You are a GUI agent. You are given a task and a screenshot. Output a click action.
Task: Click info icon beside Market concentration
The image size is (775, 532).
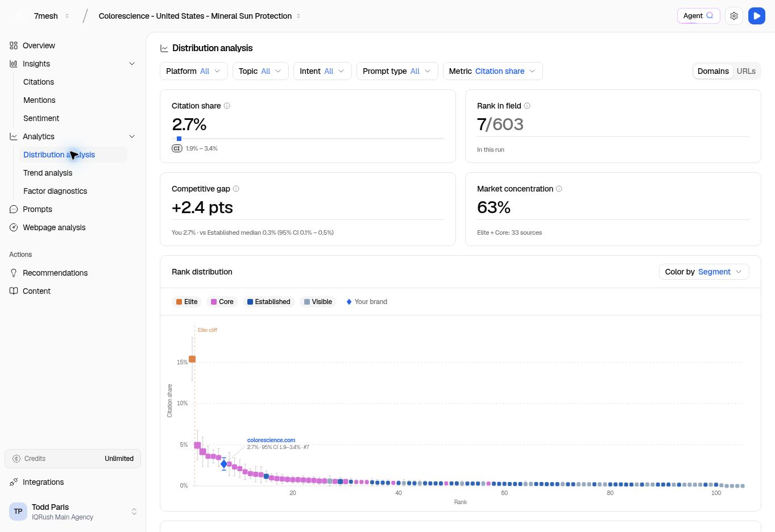coord(559,189)
